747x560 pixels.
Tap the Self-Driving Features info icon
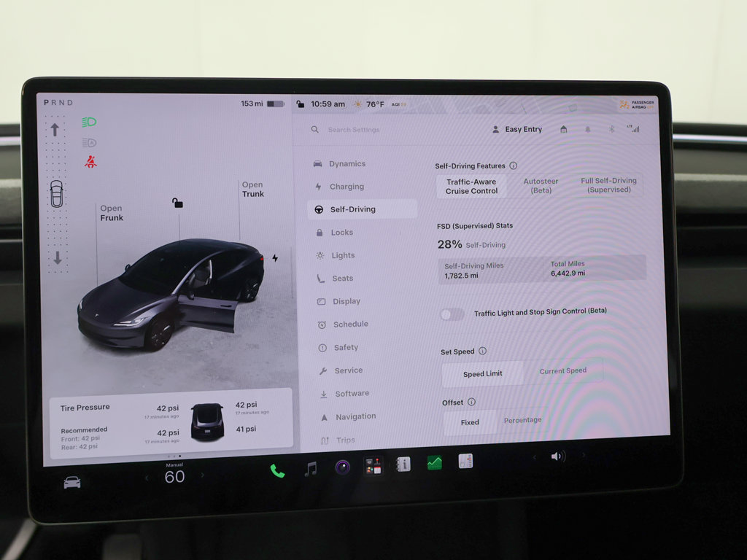pyautogui.click(x=513, y=166)
